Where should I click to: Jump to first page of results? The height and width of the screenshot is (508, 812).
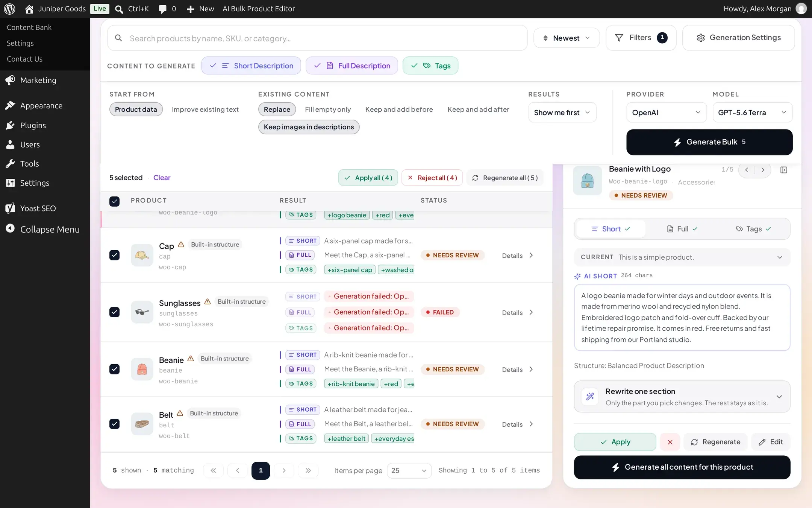tap(213, 470)
